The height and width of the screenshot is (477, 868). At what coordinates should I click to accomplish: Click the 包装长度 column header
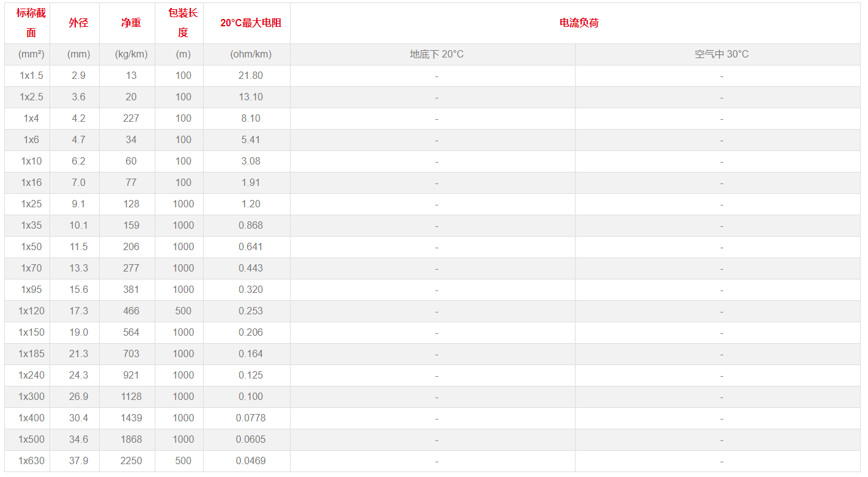[183, 23]
